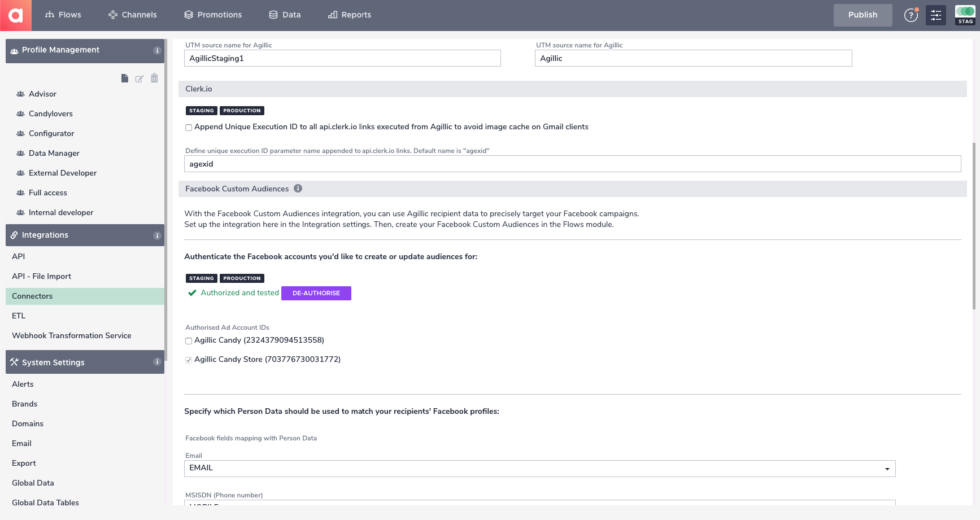Toggle Append Unique Execution ID checkbox
The width and height of the screenshot is (980, 520).
pyautogui.click(x=189, y=128)
